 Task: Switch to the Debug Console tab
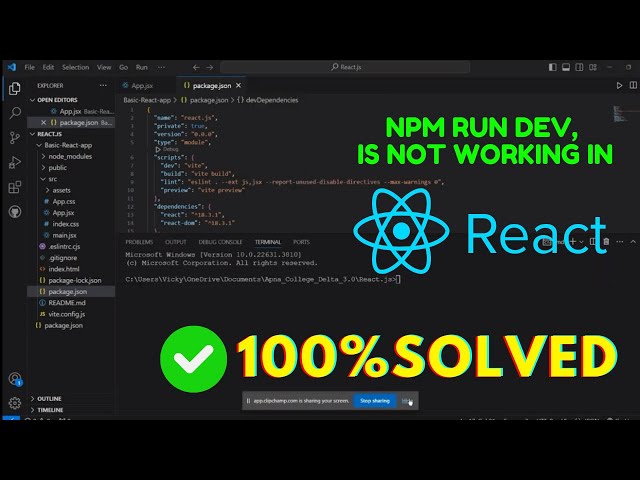pos(220,242)
